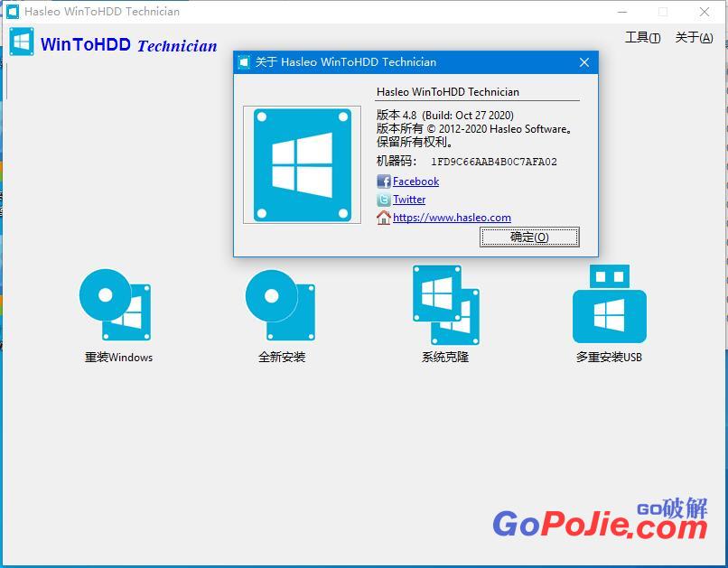
Task: Click the 全新安装 label text
Action: (x=282, y=357)
